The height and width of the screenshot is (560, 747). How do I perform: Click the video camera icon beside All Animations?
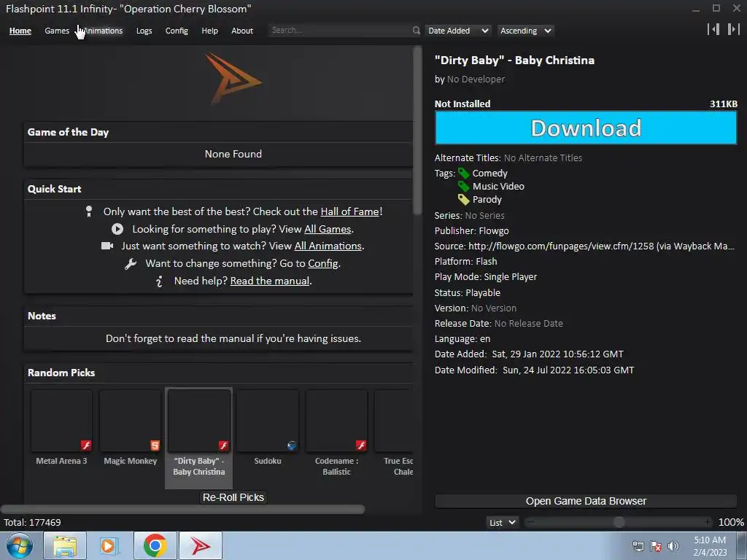pos(107,246)
